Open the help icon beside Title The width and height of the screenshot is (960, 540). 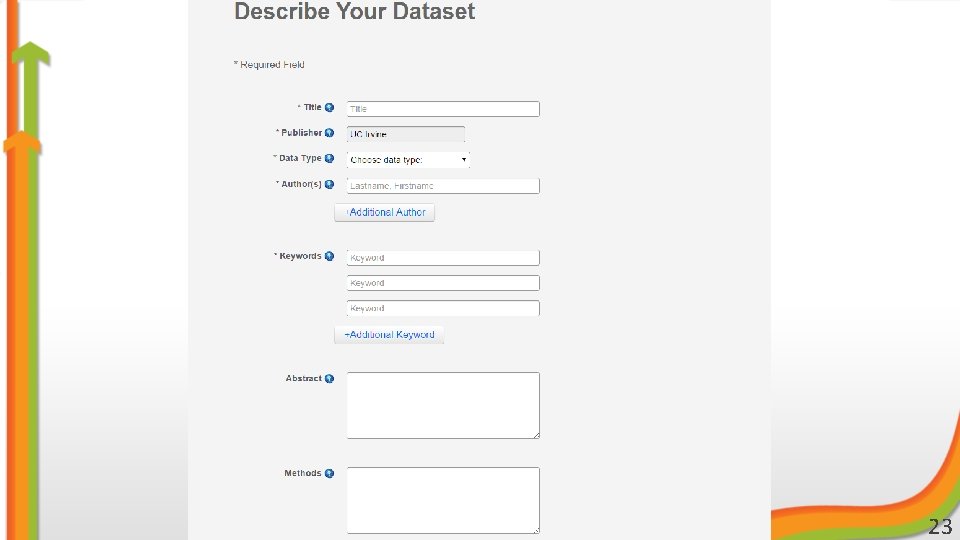[329, 108]
